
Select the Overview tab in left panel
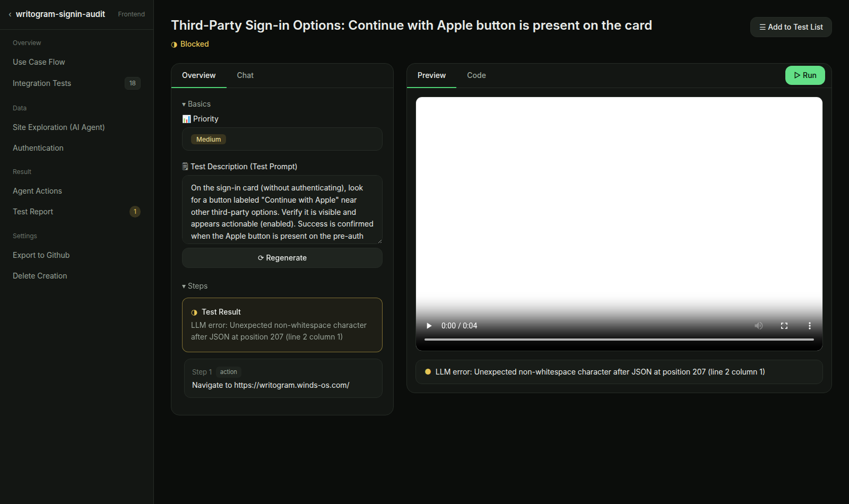point(199,75)
